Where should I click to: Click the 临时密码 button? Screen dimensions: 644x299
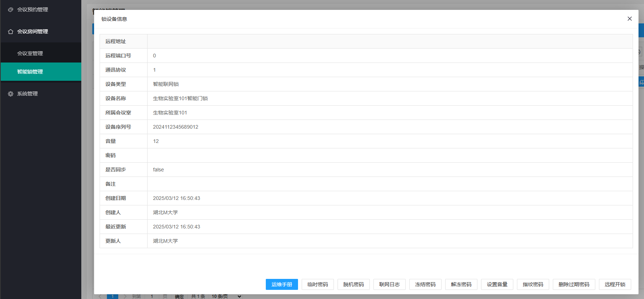(317, 284)
